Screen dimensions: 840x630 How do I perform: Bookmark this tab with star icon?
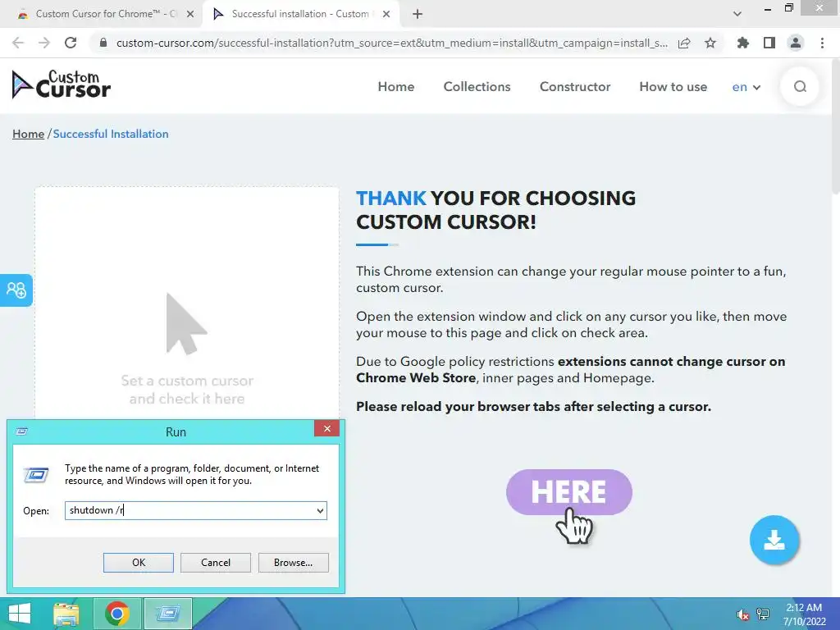[710, 43]
